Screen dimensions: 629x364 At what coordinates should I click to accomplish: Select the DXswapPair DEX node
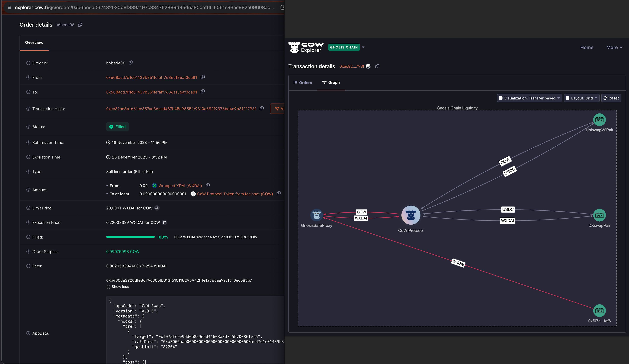[599, 215]
